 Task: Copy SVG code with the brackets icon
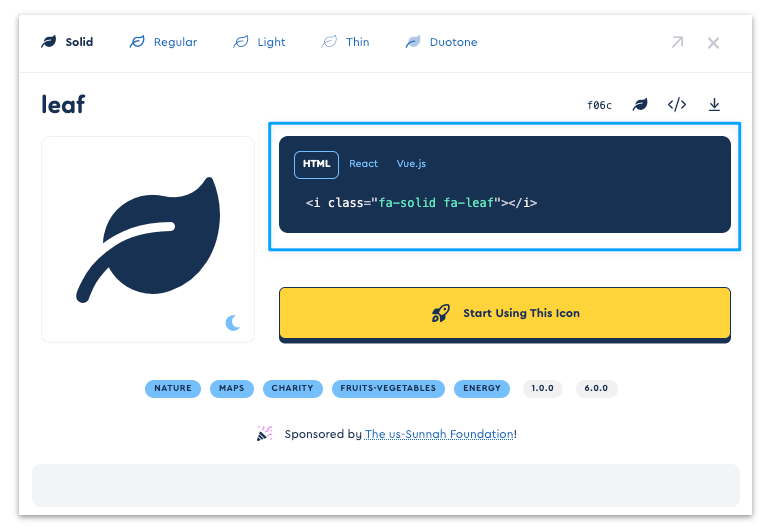point(677,105)
